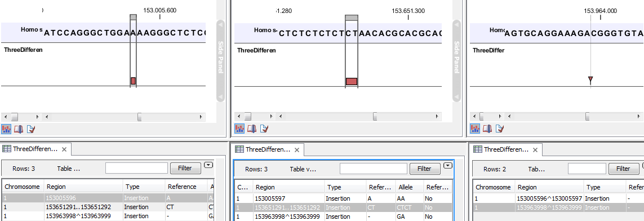Toggle the left Side Panel bar

220,61
